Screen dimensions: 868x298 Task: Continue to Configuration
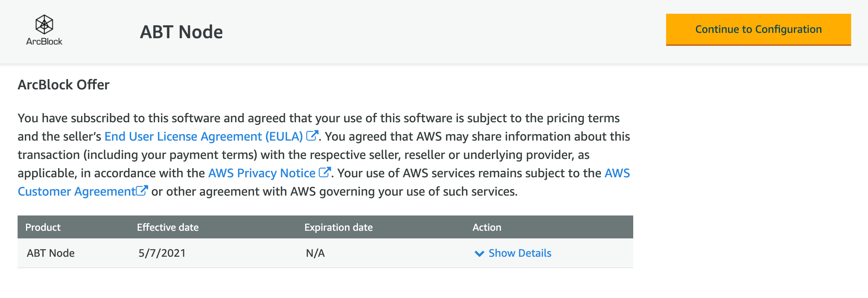pyautogui.click(x=758, y=30)
